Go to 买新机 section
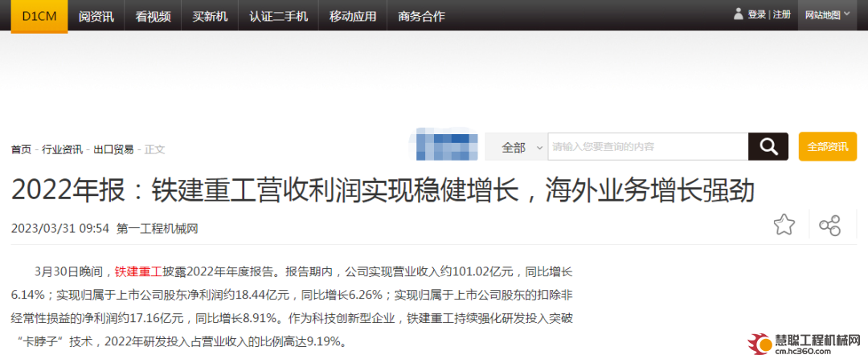The width and height of the screenshot is (868, 363). pos(210,16)
